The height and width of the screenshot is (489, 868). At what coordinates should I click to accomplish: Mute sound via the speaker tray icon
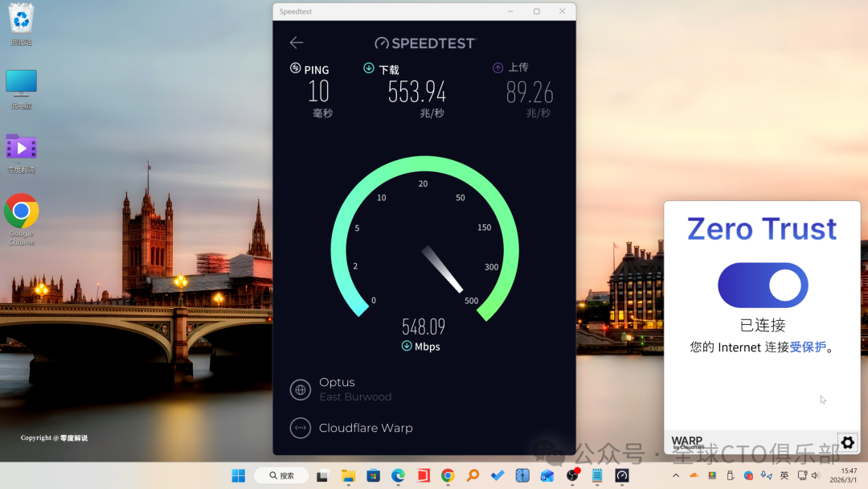coord(815,475)
